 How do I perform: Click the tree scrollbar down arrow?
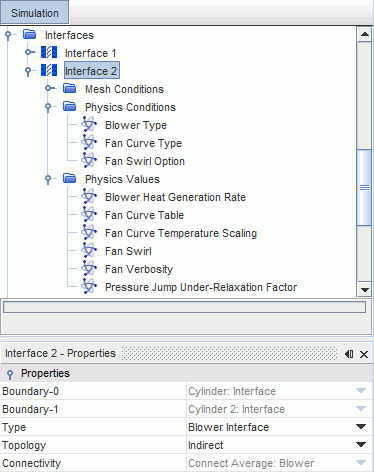365,290
